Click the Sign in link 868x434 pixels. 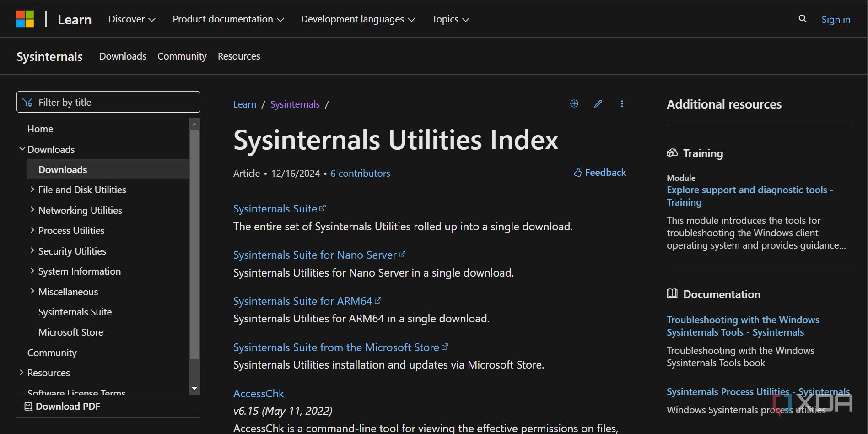click(x=835, y=19)
